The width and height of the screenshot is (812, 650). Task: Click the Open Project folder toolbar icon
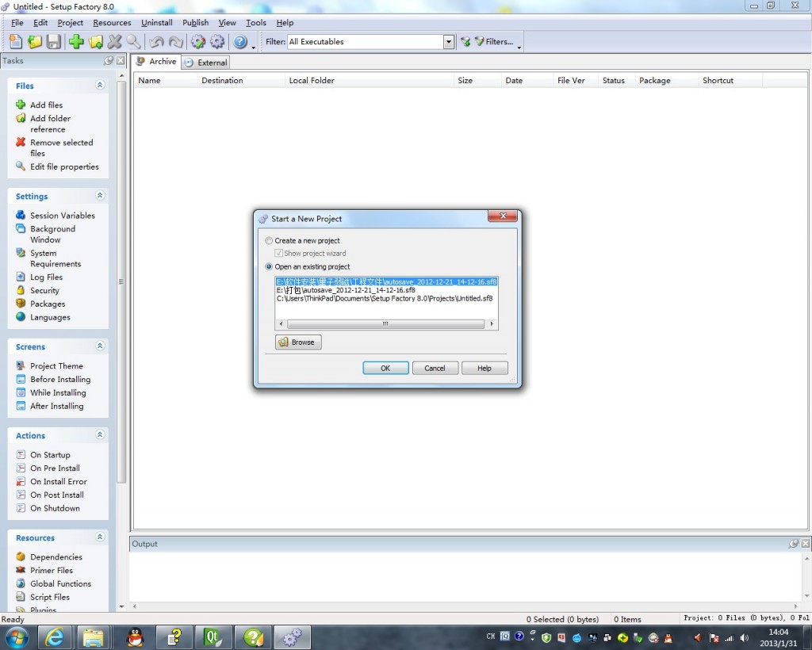tap(35, 41)
